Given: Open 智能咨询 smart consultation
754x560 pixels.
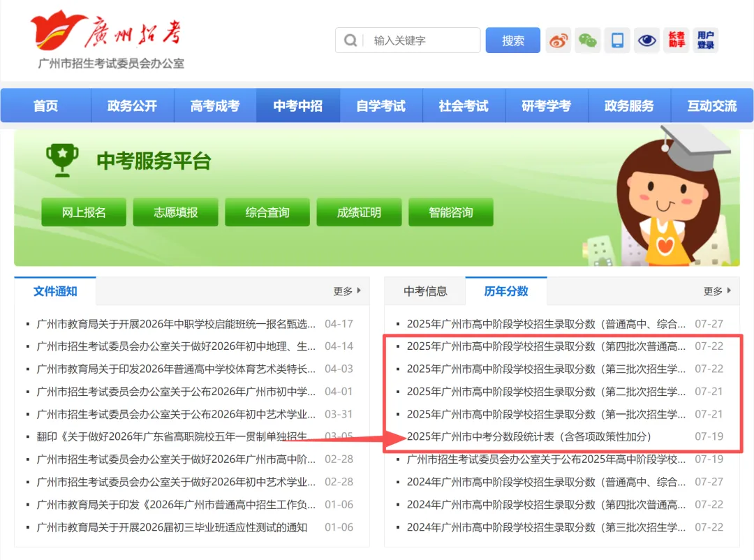Looking at the screenshot, I should 451,212.
